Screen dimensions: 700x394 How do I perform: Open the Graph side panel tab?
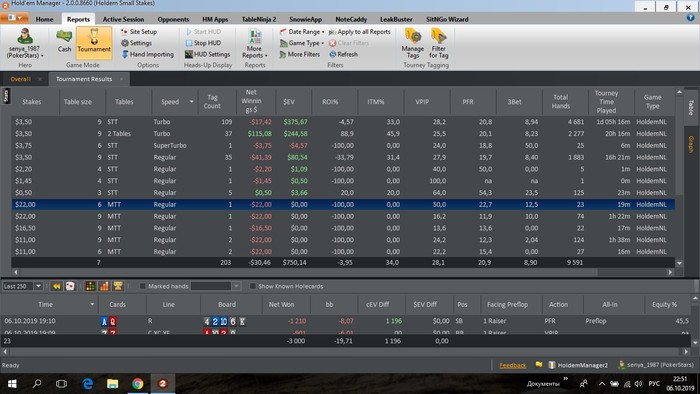tap(691, 145)
